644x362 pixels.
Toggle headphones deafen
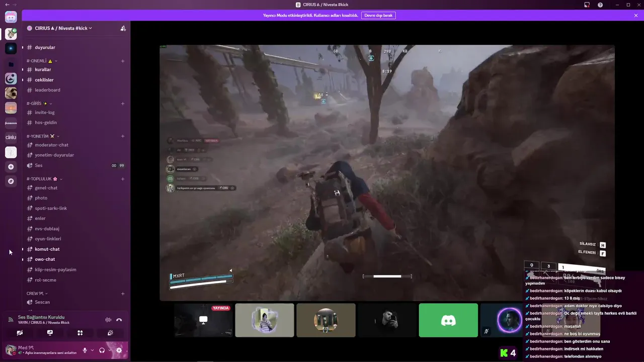pos(102,350)
